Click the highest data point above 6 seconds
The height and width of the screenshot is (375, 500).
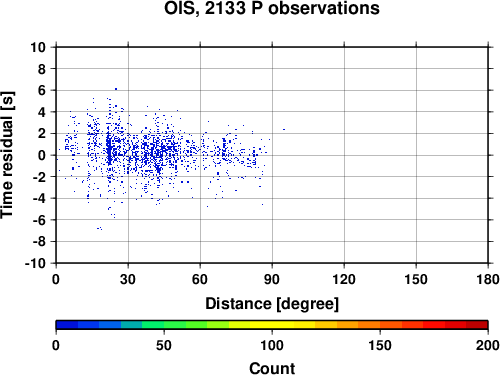coord(116,89)
